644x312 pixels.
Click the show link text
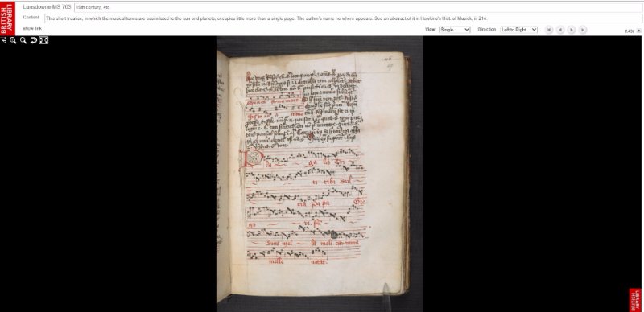click(x=32, y=28)
